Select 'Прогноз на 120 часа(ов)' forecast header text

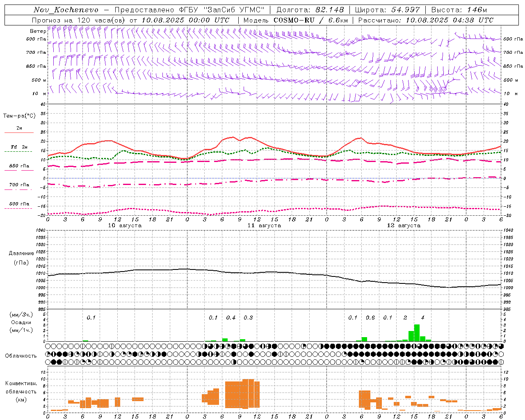point(79,20)
